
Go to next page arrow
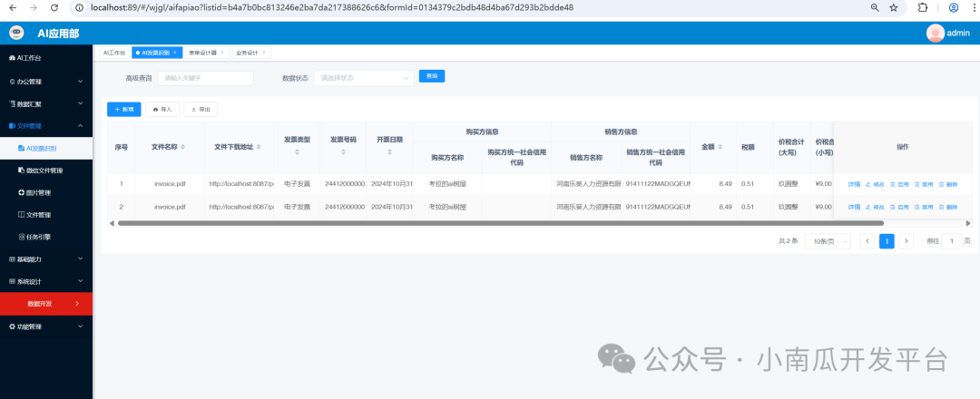[906, 241]
